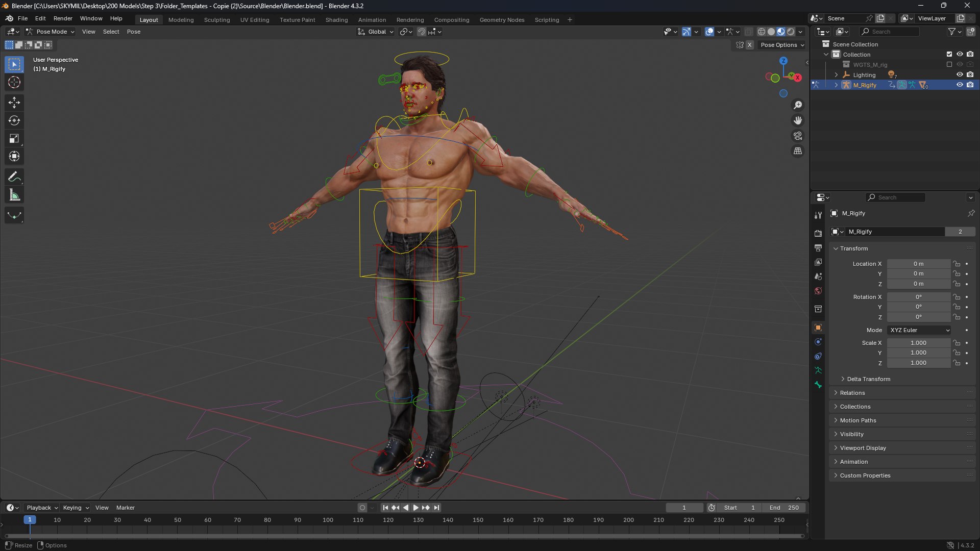
Task: Lock Scale Z transform
Action: 957,363
